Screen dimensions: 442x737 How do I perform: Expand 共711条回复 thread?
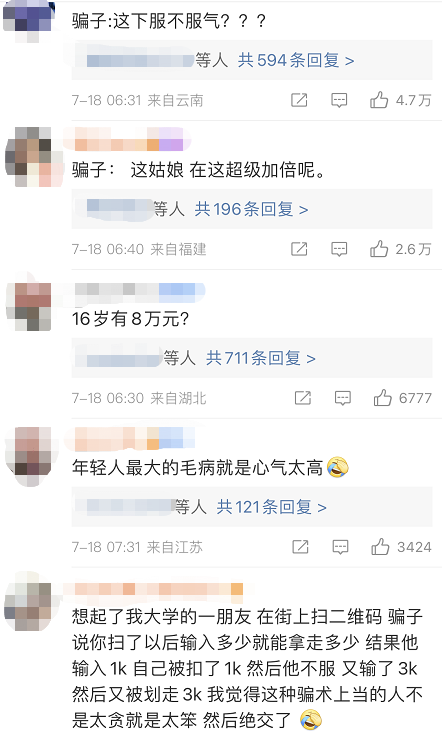pyautogui.click(x=261, y=358)
